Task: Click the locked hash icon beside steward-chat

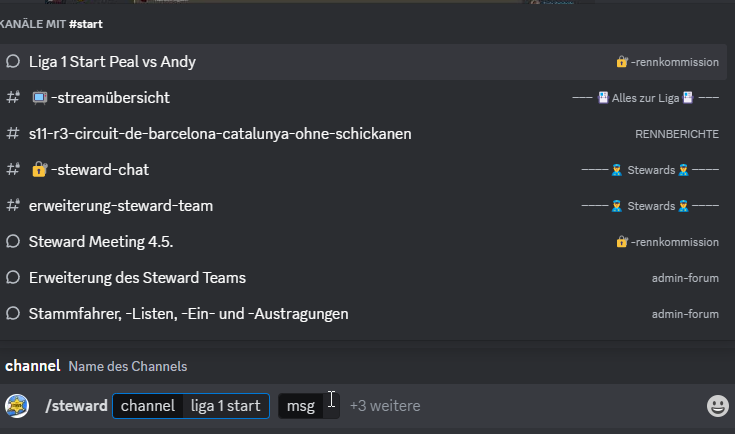Action: point(13,170)
